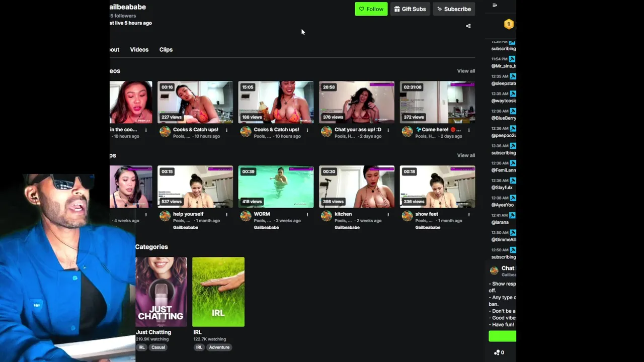Click avatar beside 188 views Cooks video
The image size is (644, 362).
pos(246,131)
